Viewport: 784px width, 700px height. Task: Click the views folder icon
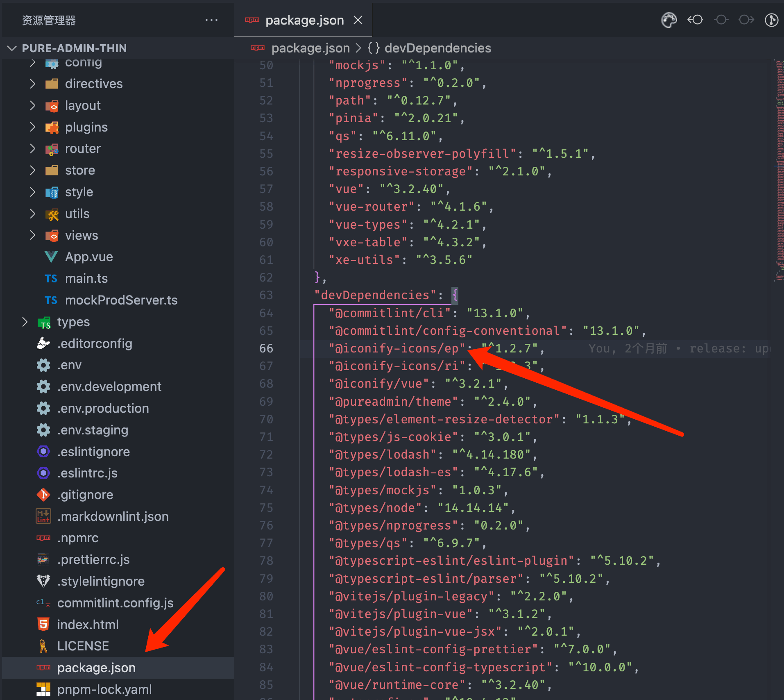tap(52, 236)
